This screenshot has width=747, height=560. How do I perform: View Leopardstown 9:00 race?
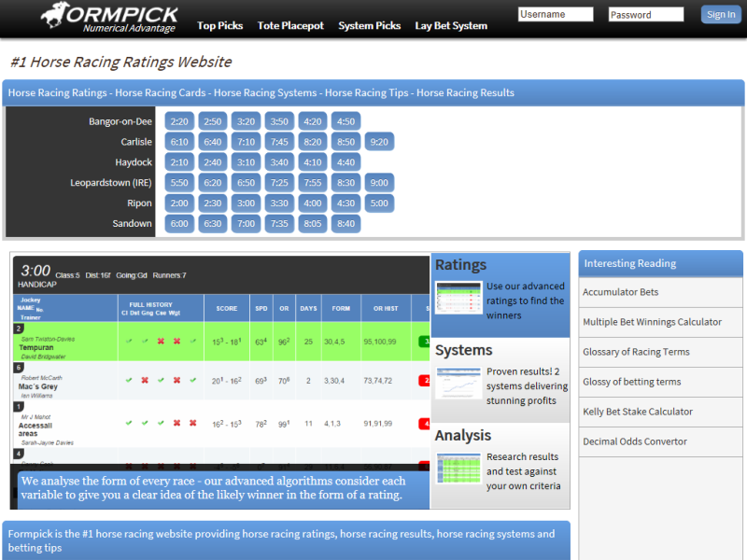click(x=379, y=183)
